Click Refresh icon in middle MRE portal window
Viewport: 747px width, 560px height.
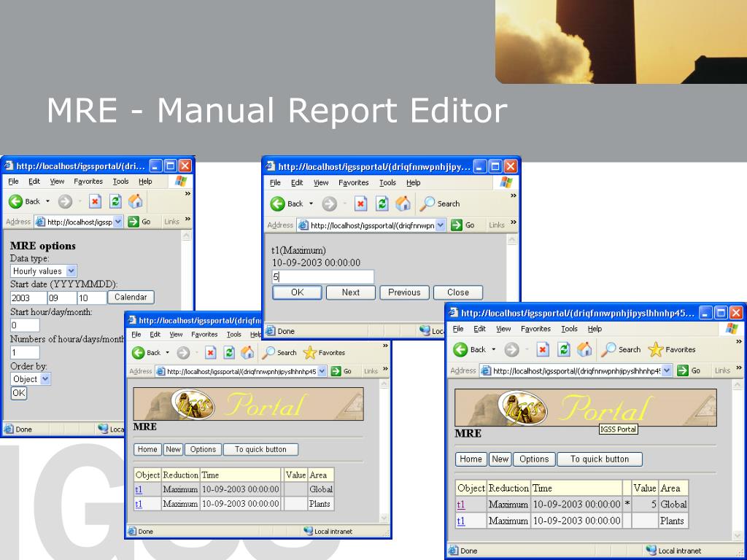229,352
